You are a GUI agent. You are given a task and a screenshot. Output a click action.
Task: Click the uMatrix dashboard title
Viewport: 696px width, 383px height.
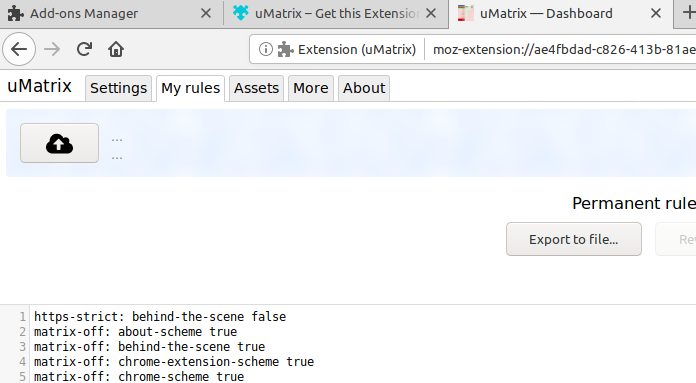(40, 86)
